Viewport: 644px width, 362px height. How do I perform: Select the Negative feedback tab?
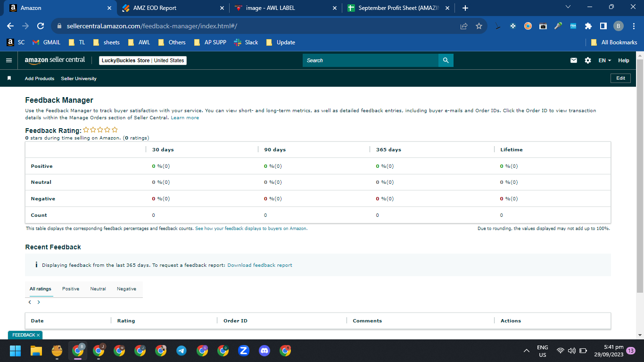(126, 289)
